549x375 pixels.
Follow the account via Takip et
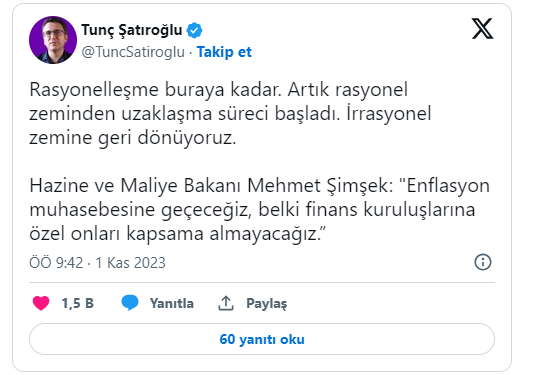coord(224,52)
